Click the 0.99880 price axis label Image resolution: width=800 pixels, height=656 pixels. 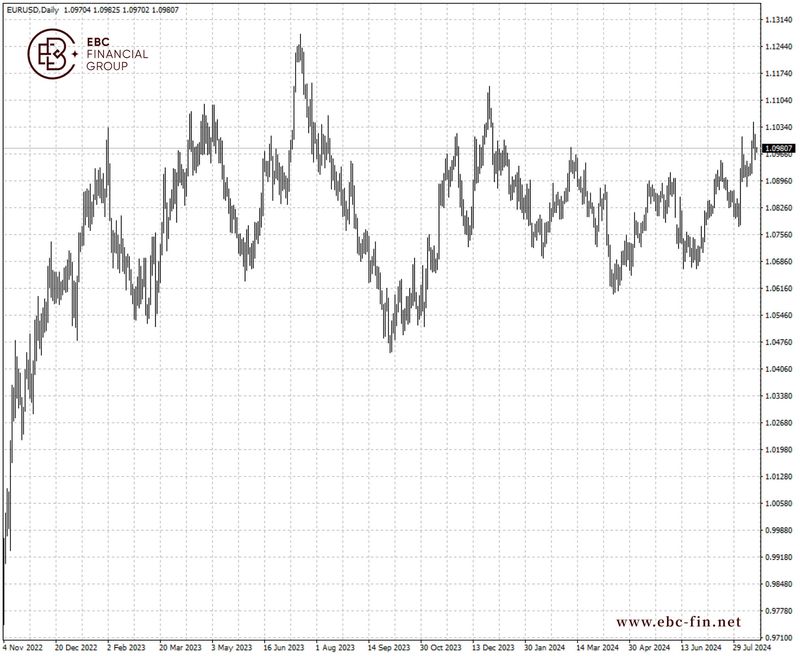(x=779, y=531)
